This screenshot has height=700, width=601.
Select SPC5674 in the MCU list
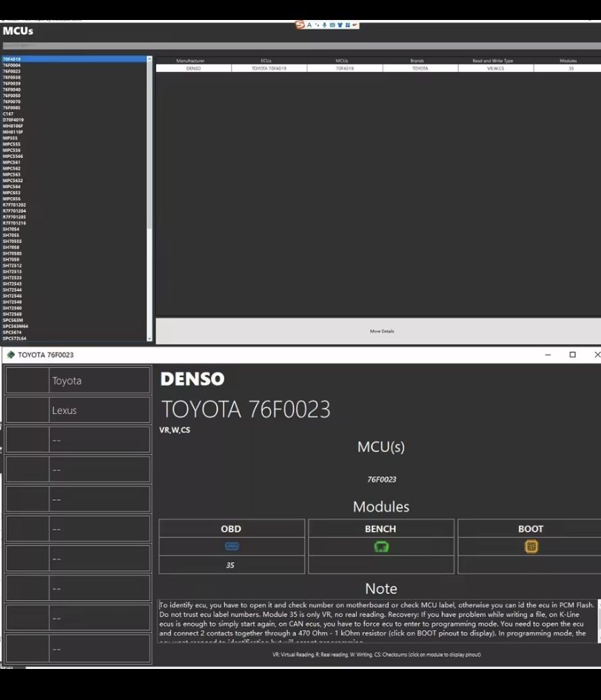coord(12,333)
